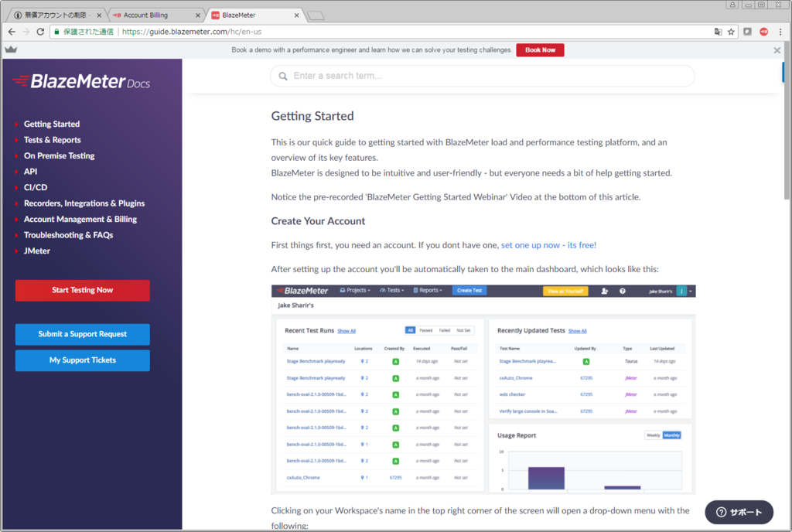Open the サポート support widget button
792x532 pixels.
click(x=739, y=513)
